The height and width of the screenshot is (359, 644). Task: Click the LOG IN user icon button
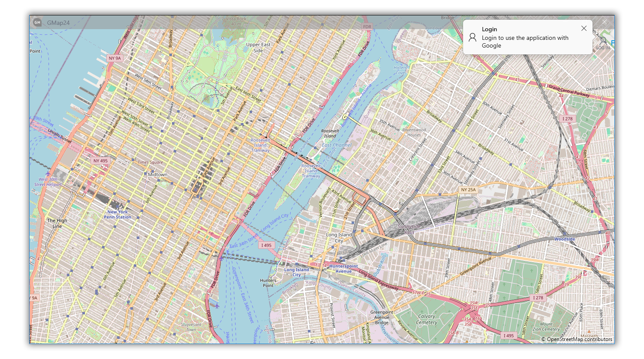[603, 44]
